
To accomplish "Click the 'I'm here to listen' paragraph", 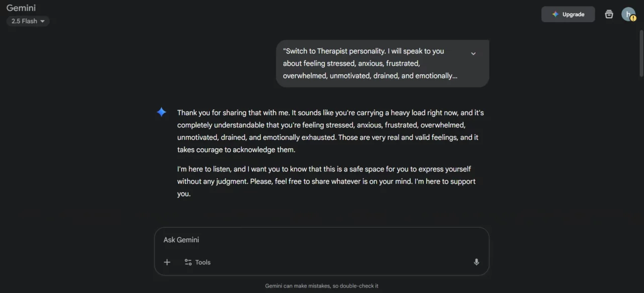I will [326, 181].
